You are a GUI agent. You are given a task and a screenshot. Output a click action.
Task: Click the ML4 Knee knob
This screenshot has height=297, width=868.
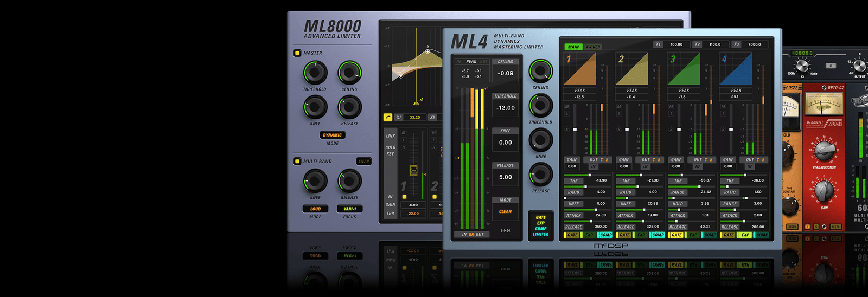click(x=540, y=140)
